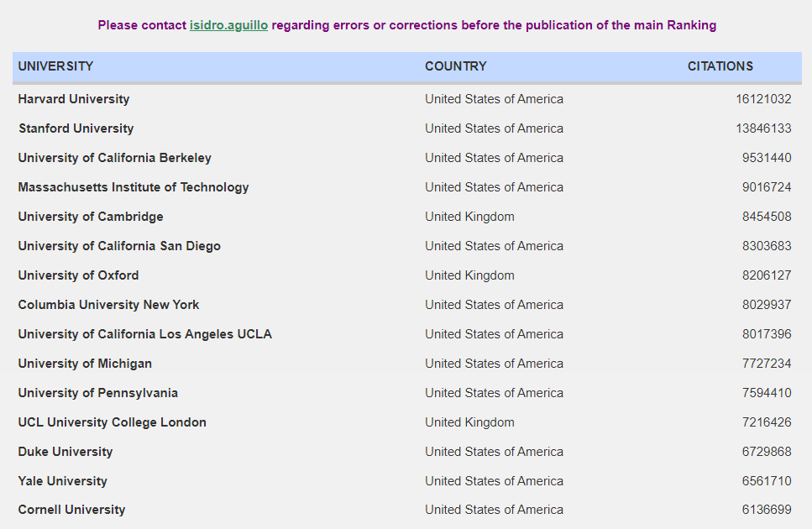This screenshot has width=812, height=529.
Task: Select the country cell for Yale University
Action: click(x=494, y=481)
